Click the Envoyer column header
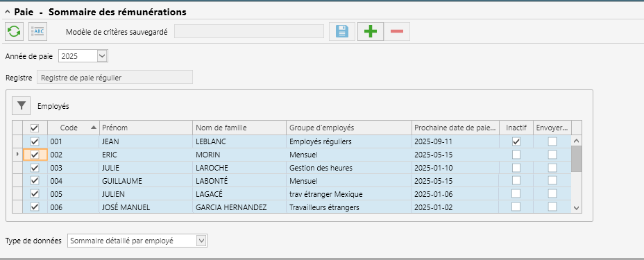644x260 pixels. (x=552, y=128)
